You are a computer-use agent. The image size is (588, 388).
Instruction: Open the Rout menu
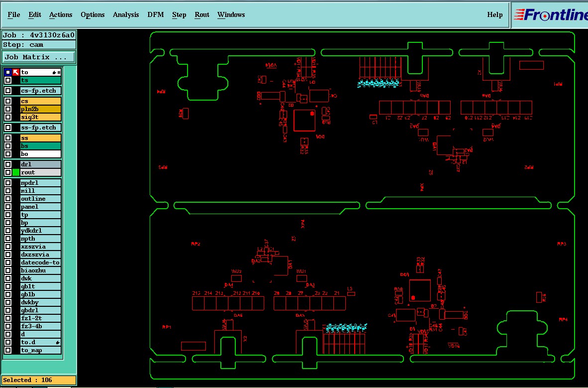coord(202,14)
